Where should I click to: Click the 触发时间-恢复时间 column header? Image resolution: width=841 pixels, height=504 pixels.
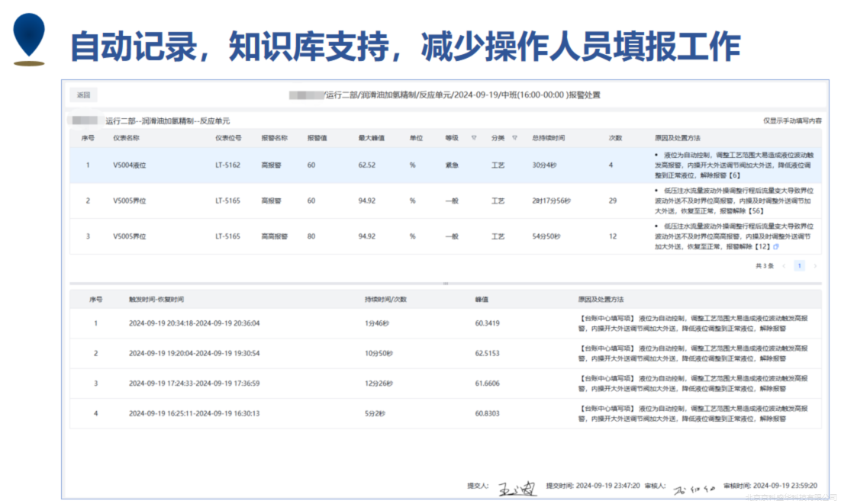pyautogui.click(x=156, y=300)
